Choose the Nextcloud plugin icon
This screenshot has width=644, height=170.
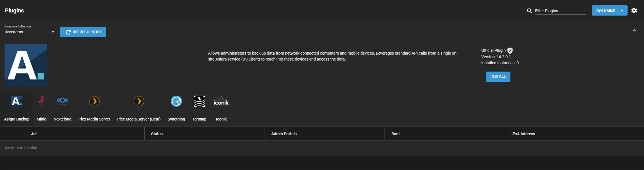tap(62, 101)
